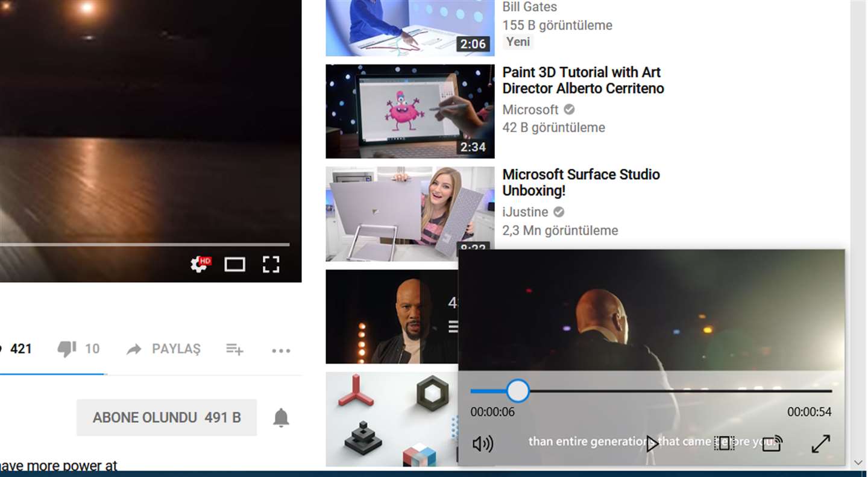Screen dimensions: 868x477
Task: Click the Microsoft channel name
Action: [x=530, y=110]
